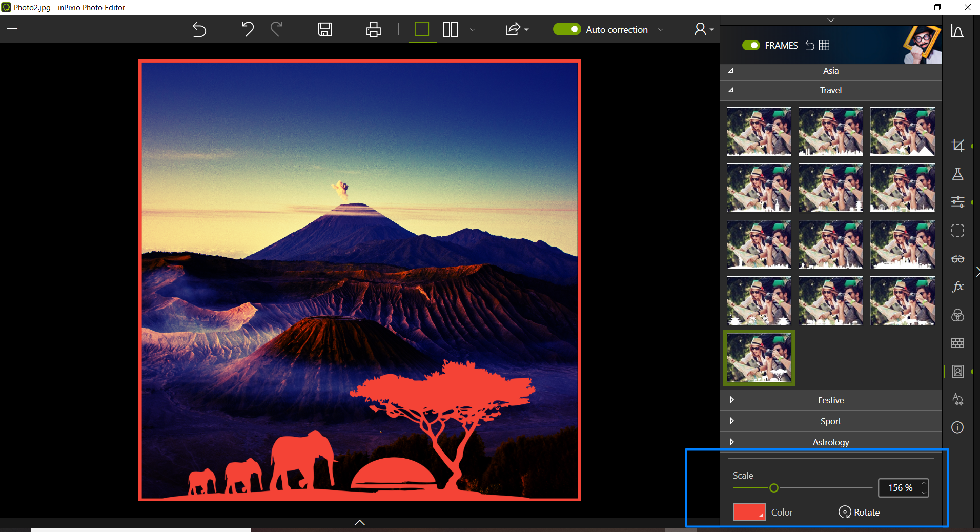Image resolution: width=980 pixels, height=532 pixels.
Task: Click the right edge panel collapse arrow
Action: pos(977,272)
